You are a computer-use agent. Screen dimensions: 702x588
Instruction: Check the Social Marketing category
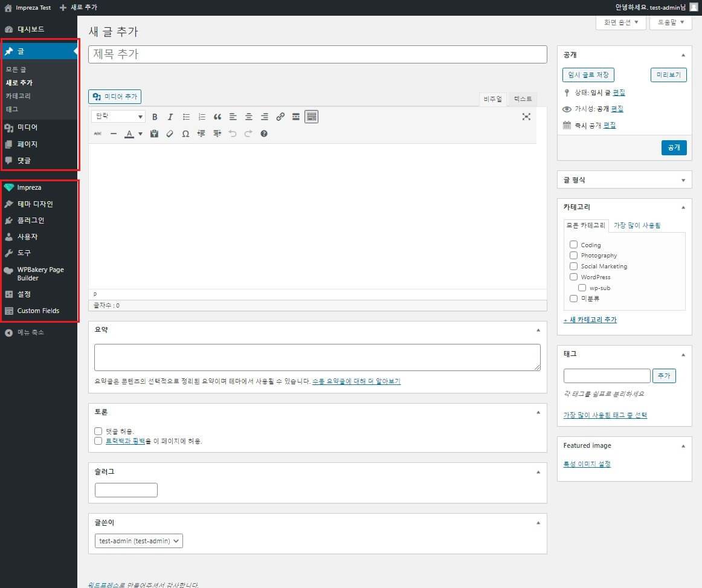pos(573,266)
